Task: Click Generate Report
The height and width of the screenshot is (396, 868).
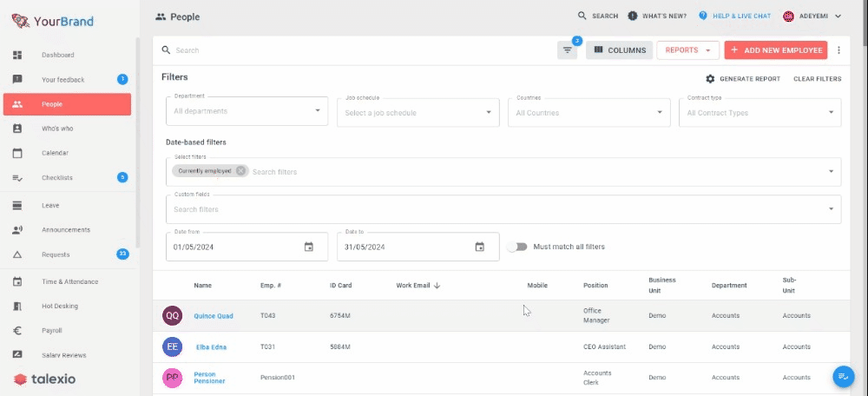Action: pos(743,79)
